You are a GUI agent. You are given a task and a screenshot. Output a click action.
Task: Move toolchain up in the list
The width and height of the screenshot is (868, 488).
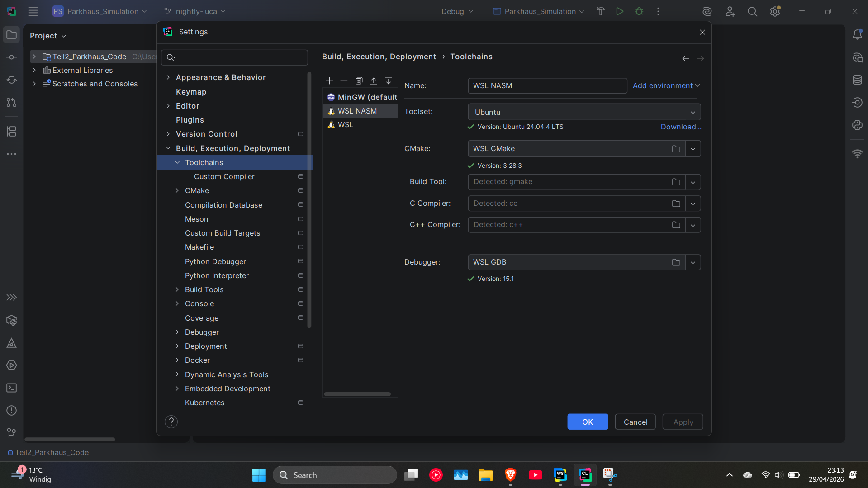374,81
